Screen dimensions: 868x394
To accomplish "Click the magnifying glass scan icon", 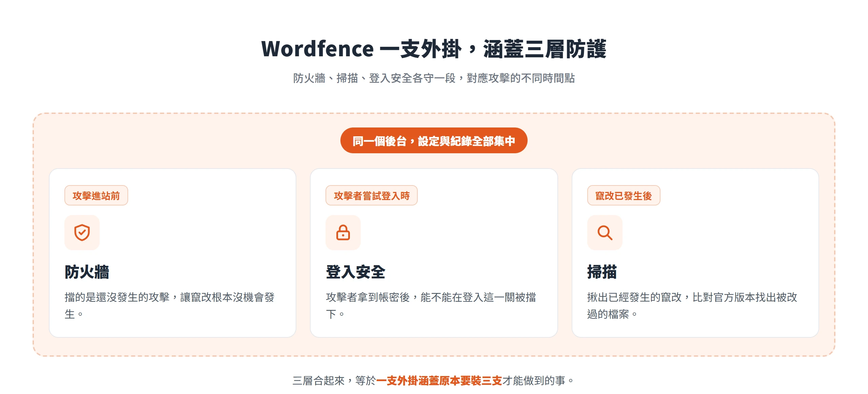I will 605,233.
